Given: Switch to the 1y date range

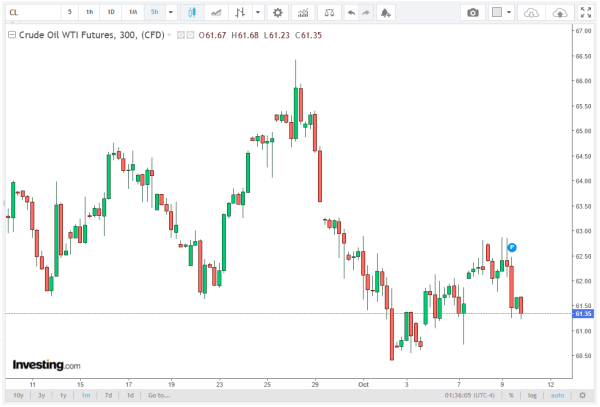Looking at the screenshot, I should coord(64,395).
